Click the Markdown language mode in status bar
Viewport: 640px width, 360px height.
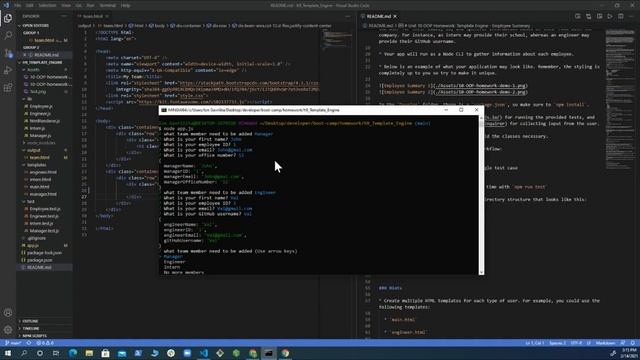point(605,343)
